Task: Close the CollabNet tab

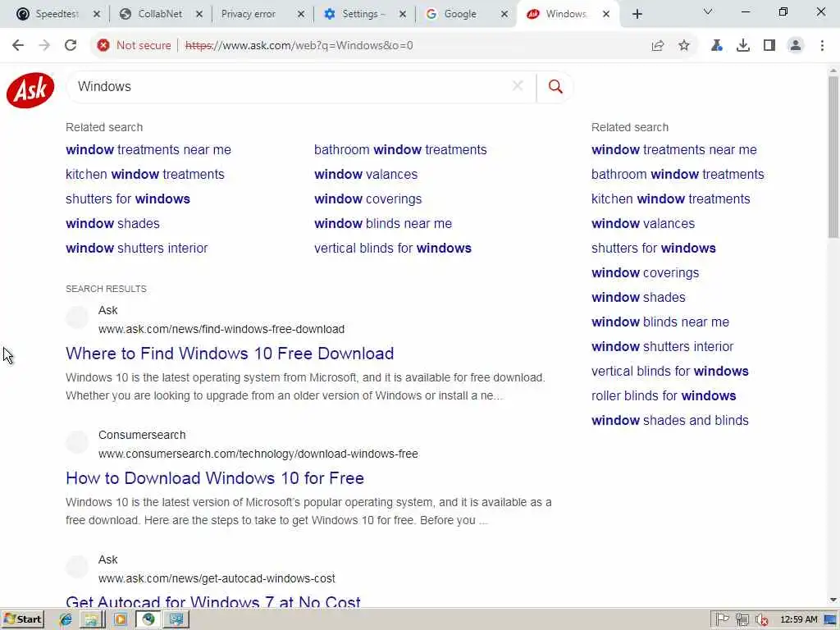Action: coord(199,15)
